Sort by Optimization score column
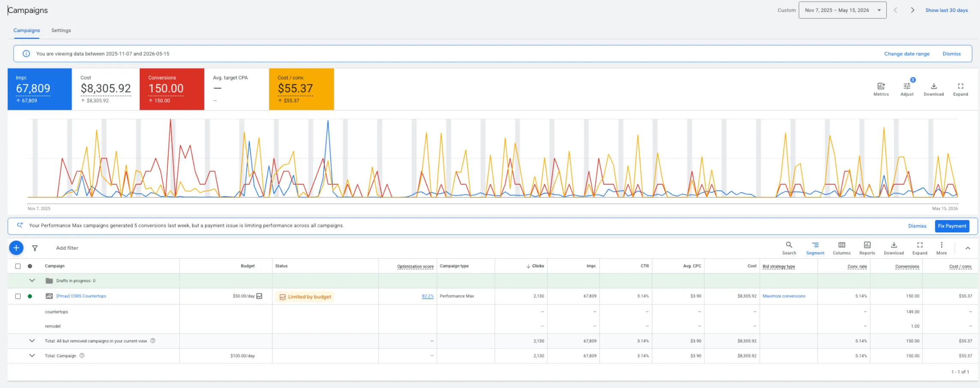The height and width of the screenshot is (388, 980). point(415,266)
